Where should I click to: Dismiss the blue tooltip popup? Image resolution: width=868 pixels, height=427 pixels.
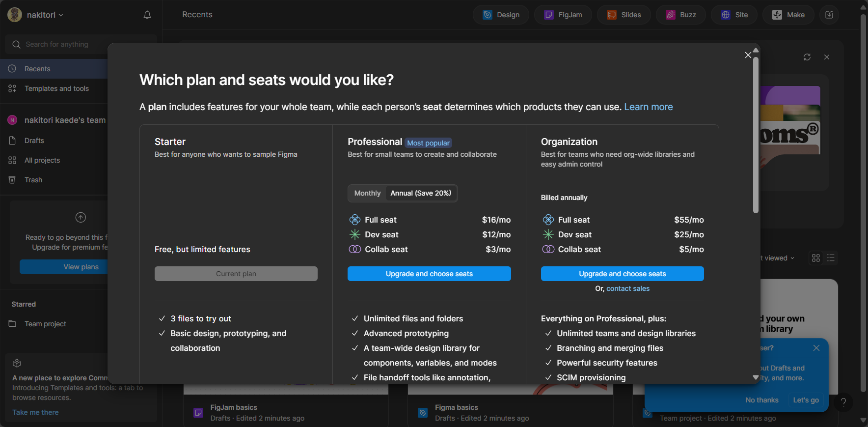point(816,348)
